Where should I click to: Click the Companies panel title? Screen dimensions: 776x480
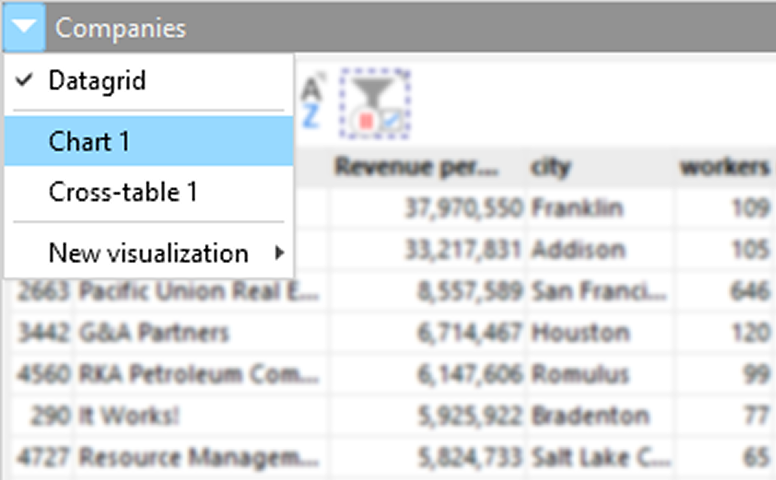[x=120, y=28]
